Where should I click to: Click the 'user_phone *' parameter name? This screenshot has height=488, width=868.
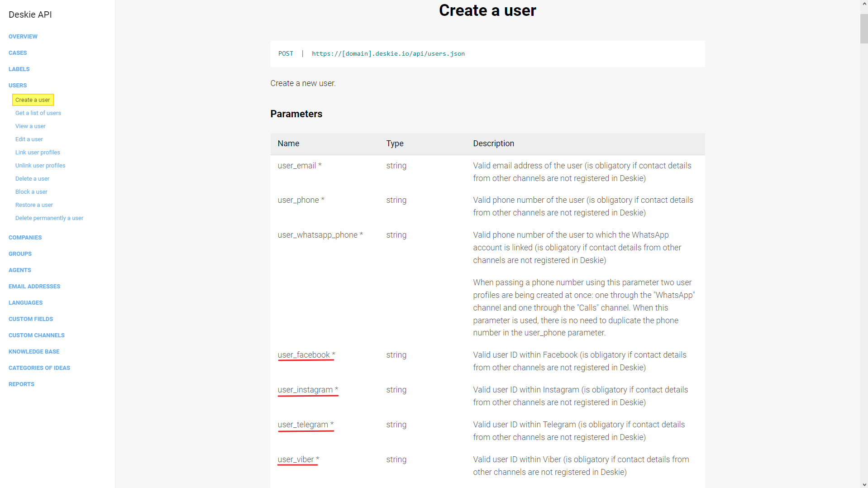point(301,200)
